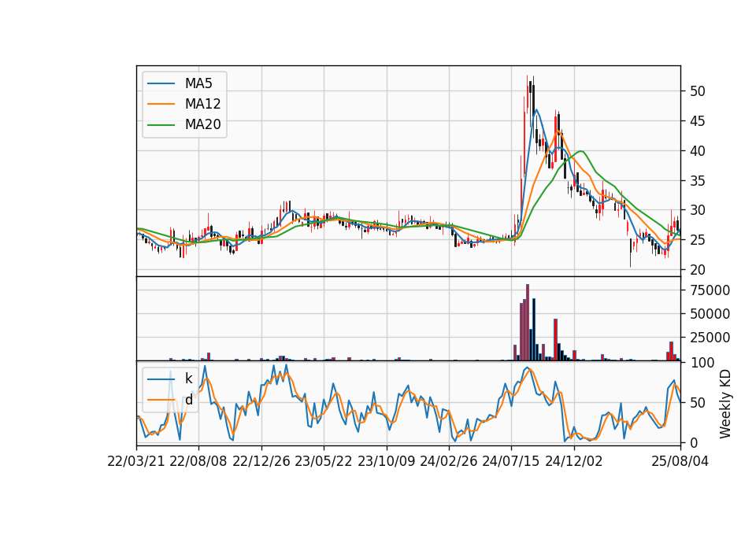Click the price axis value 40

pos(697,151)
